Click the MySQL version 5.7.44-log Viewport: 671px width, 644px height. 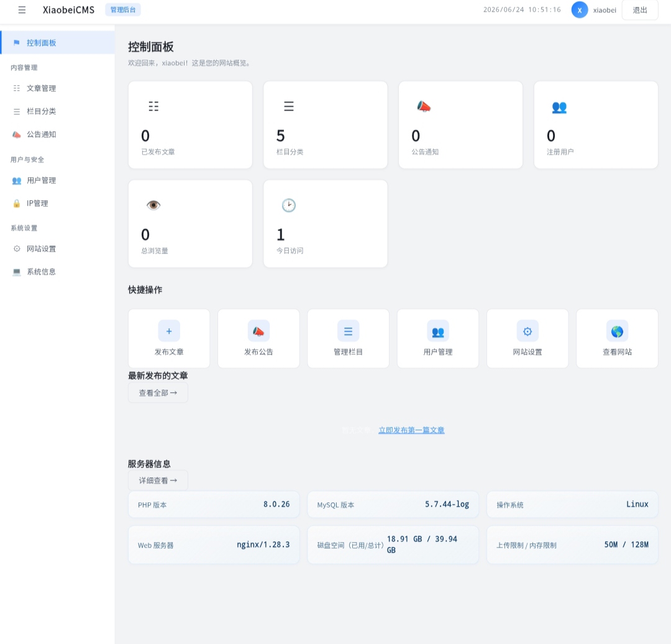447,504
